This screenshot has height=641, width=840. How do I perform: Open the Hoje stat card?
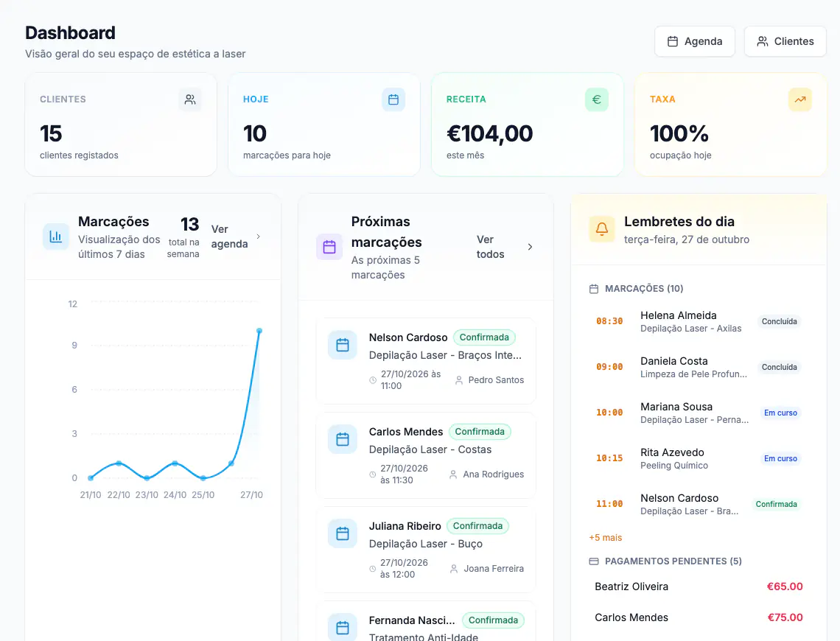[x=324, y=125]
